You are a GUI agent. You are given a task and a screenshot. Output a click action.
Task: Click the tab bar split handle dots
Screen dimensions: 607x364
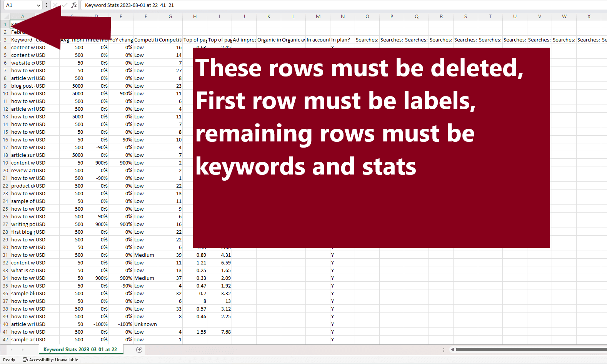[x=444, y=350]
